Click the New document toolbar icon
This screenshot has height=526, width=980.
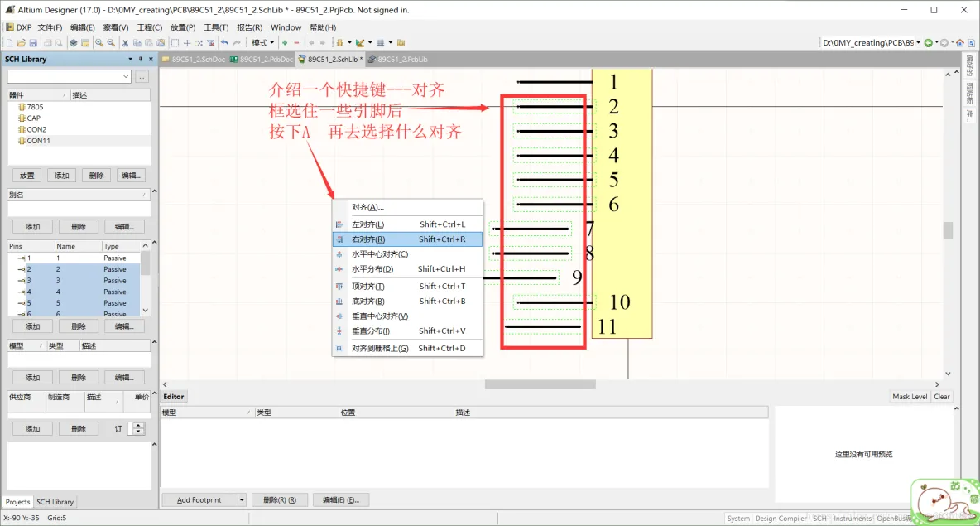point(9,43)
